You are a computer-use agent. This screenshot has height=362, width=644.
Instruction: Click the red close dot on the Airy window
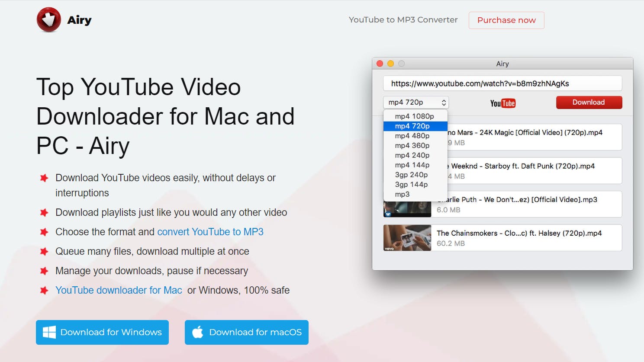[x=380, y=64]
